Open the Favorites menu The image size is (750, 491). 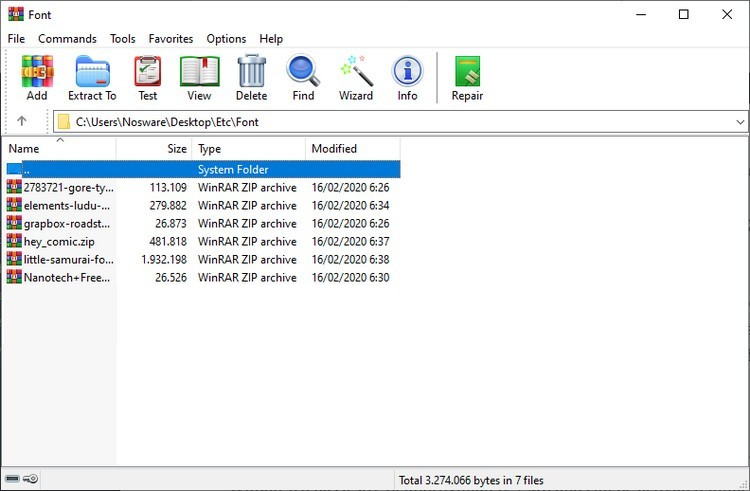pos(171,39)
